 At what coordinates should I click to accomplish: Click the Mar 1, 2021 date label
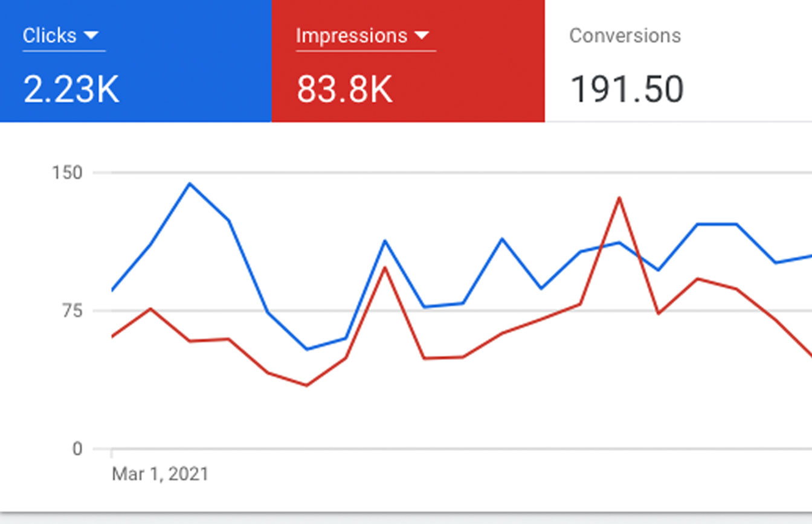point(159,474)
